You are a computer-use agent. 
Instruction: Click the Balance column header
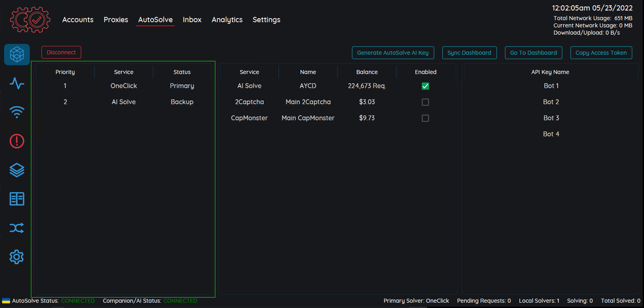click(x=367, y=72)
